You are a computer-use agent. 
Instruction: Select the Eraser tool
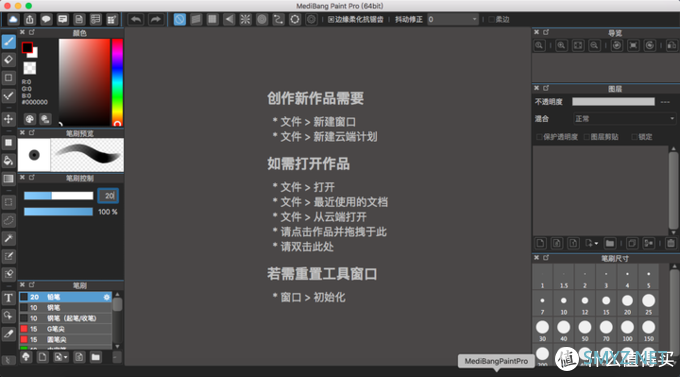tap(9, 60)
